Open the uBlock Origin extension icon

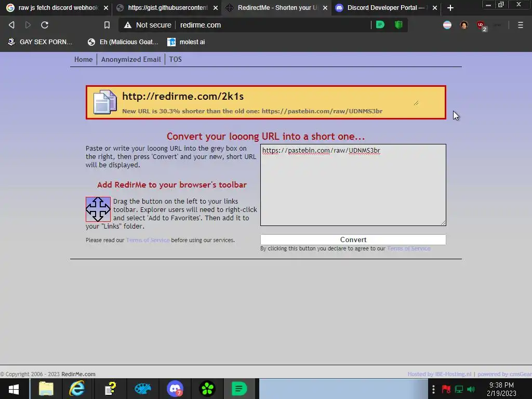(482, 25)
